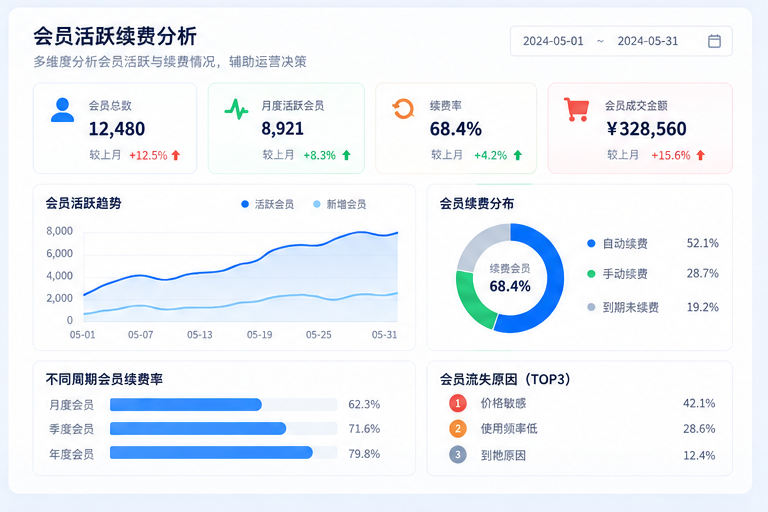The height and width of the screenshot is (512, 768).
Task: Toggle the 活跃会员 legend item
Action: [267, 204]
